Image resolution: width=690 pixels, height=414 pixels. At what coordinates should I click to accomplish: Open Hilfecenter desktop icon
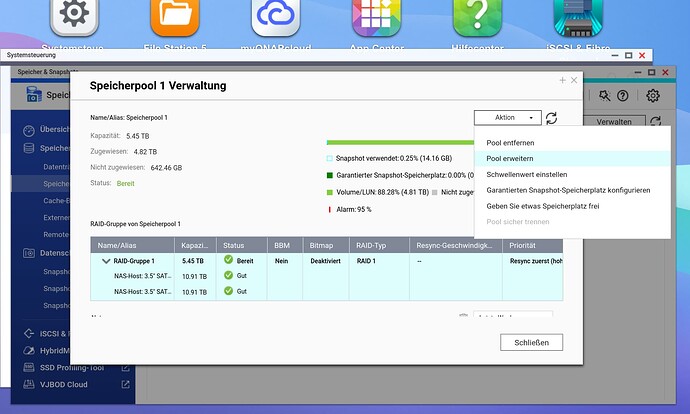[477, 18]
